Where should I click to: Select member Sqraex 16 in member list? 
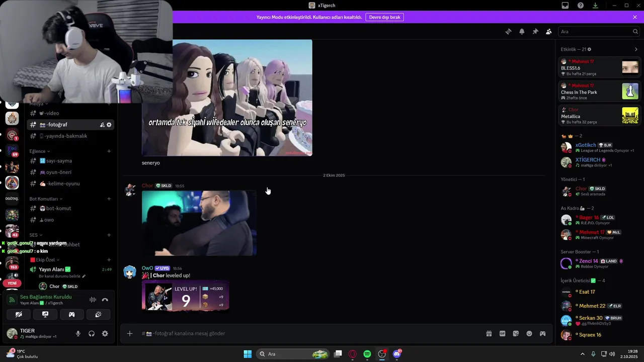pyautogui.click(x=599, y=335)
